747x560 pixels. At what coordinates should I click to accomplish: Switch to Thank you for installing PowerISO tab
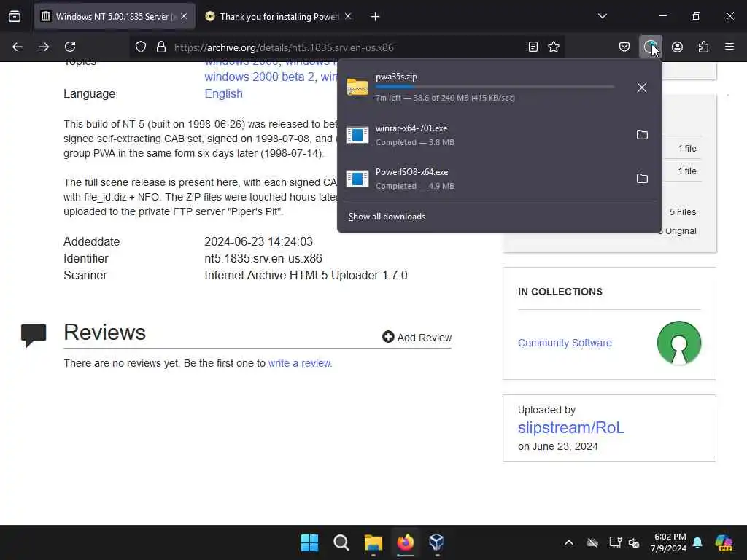tap(279, 17)
